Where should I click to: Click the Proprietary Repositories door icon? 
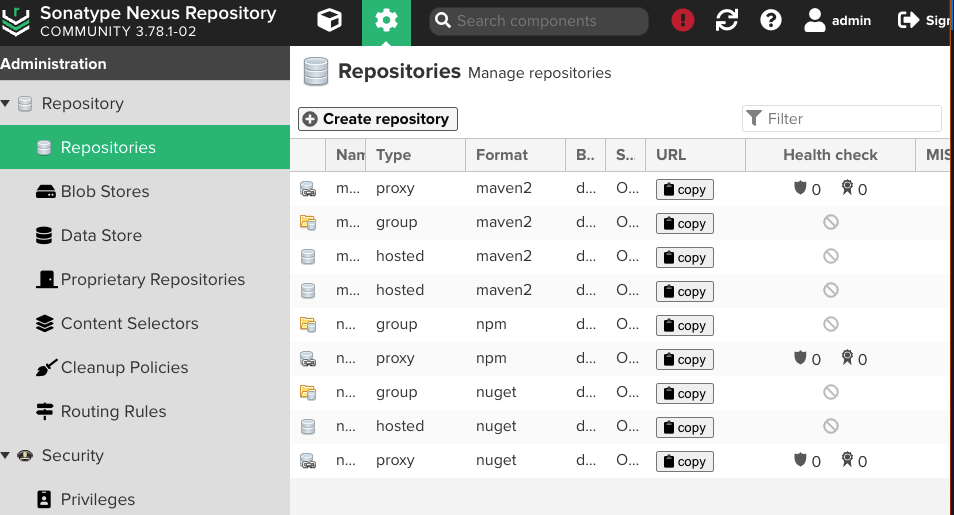pyautogui.click(x=46, y=279)
